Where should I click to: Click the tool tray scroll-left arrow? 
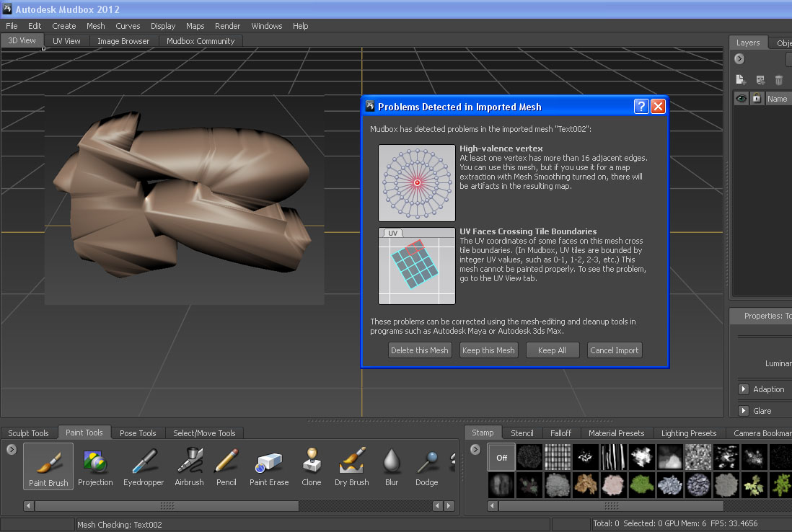click(29, 506)
